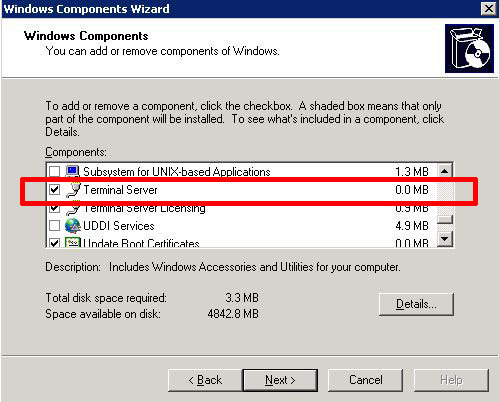This screenshot has width=500, height=402.
Task: Check the UDDI Services checkbox
Action: click(54, 226)
